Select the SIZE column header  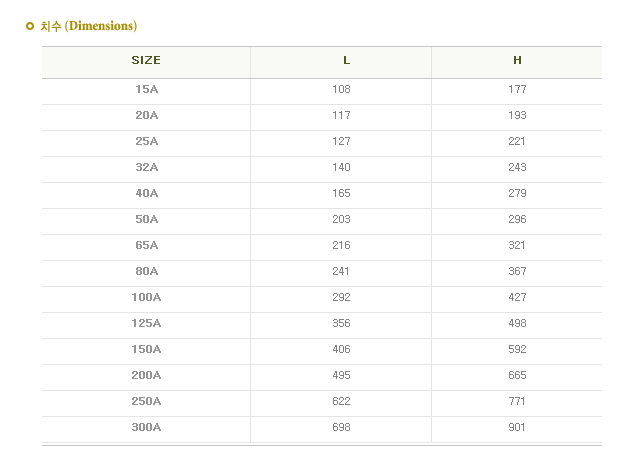[146, 60]
